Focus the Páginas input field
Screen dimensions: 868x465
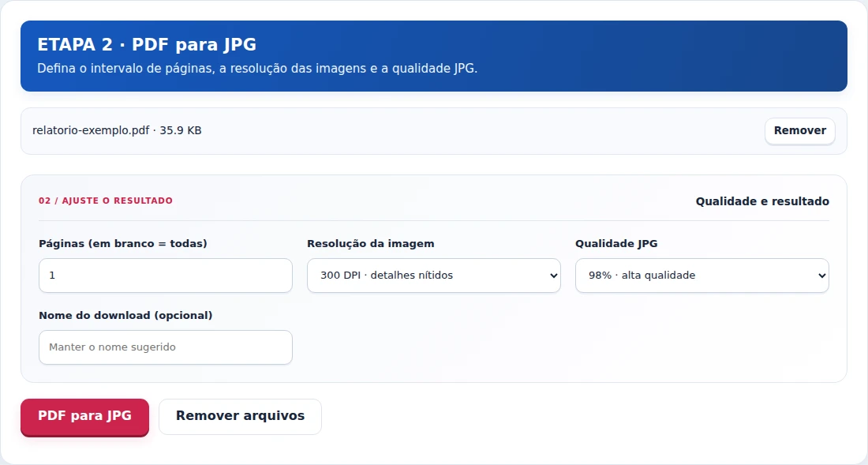tap(166, 275)
